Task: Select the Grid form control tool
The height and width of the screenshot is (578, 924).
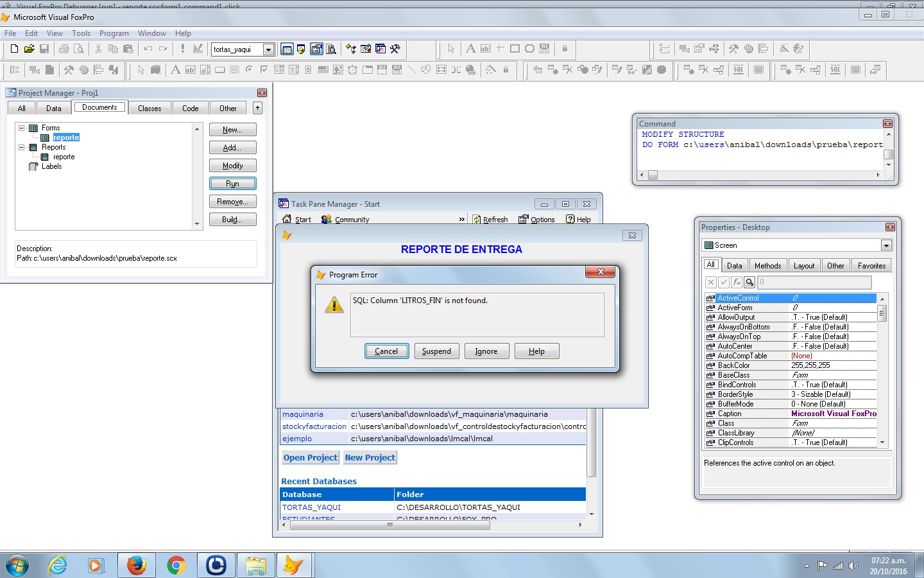Action: [323, 69]
